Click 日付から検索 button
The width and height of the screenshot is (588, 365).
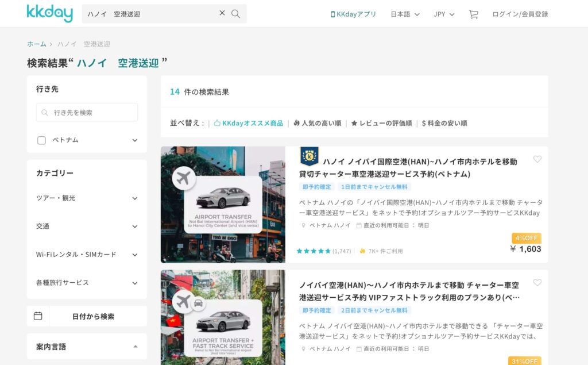click(x=94, y=317)
